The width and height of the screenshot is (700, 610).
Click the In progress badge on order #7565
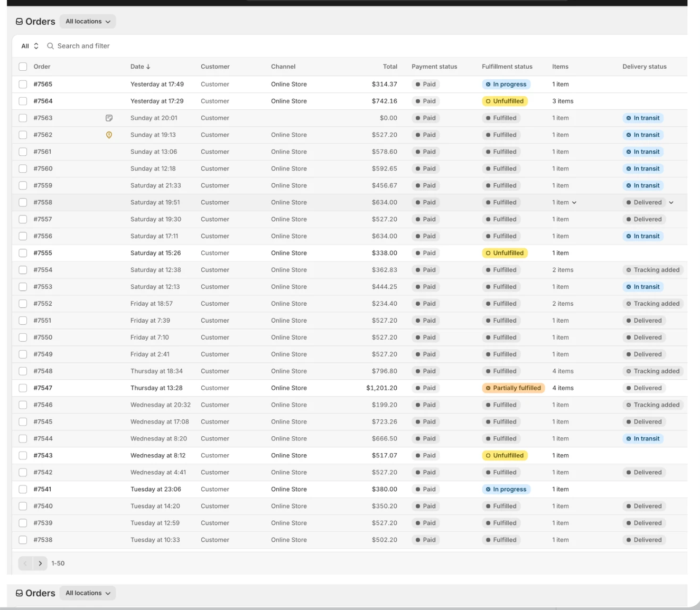506,85
